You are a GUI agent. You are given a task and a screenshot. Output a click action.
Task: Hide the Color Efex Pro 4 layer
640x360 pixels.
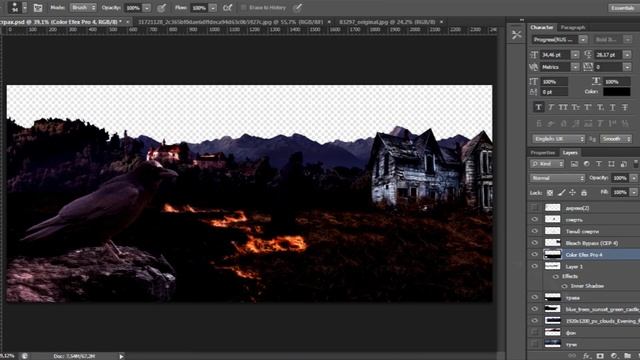pos(535,254)
